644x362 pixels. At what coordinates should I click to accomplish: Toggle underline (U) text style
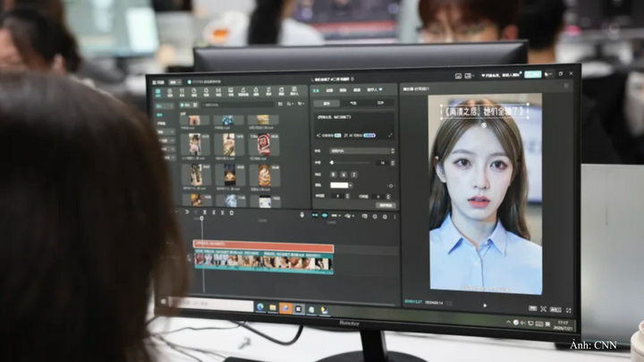click(343, 174)
